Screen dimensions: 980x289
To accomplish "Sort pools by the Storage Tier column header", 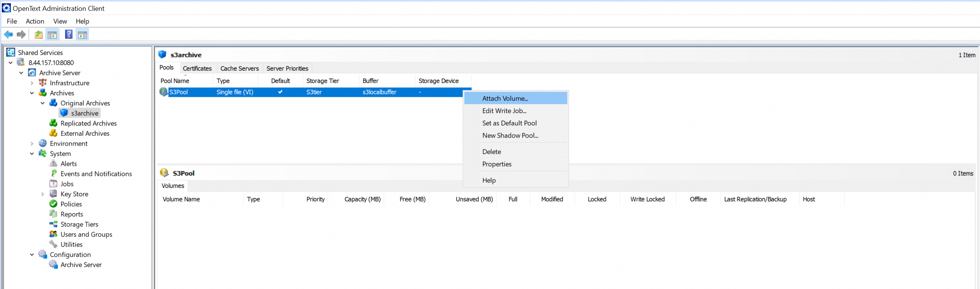I will (x=331, y=81).
